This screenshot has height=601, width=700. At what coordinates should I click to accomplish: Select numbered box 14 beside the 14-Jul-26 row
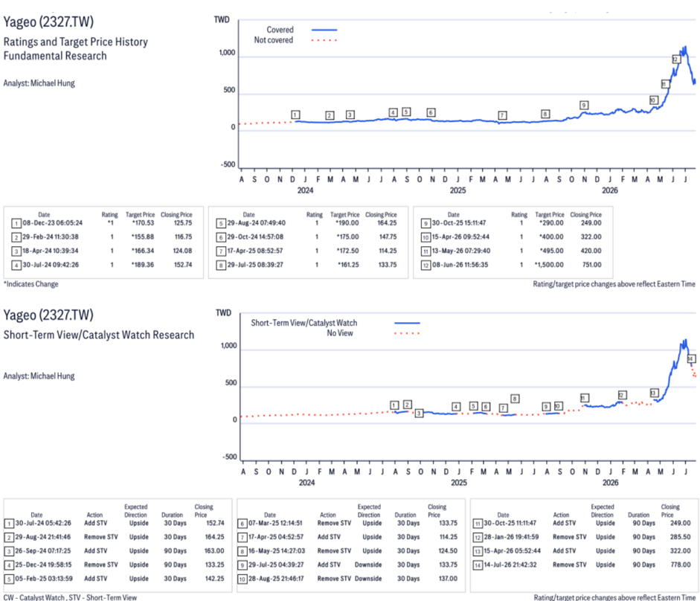tap(478, 565)
